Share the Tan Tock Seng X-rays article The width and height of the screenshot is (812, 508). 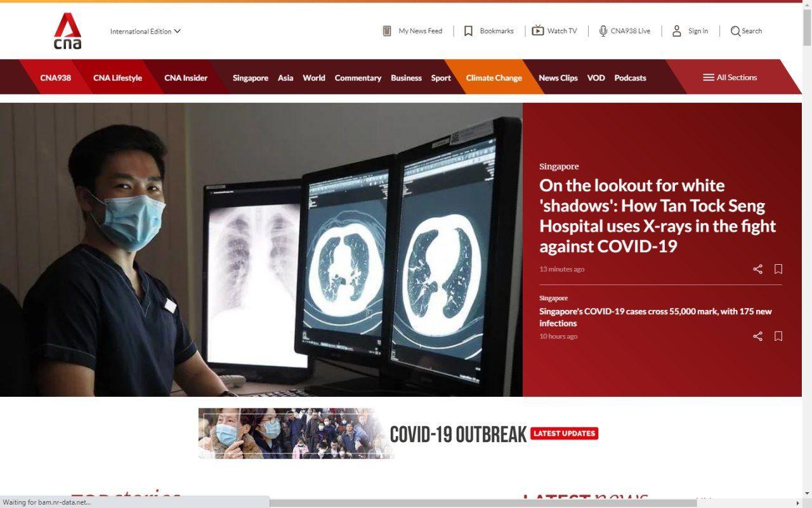click(x=757, y=269)
